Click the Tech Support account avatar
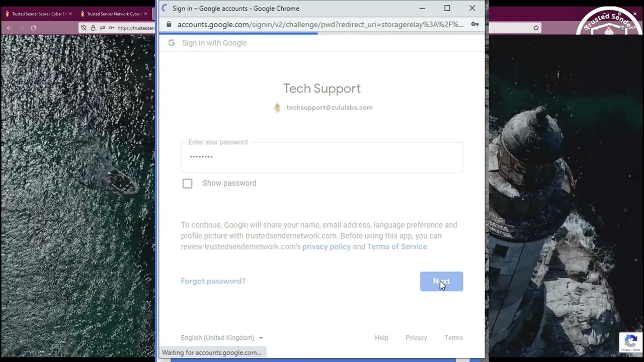The width and height of the screenshot is (644, 362). [x=277, y=108]
